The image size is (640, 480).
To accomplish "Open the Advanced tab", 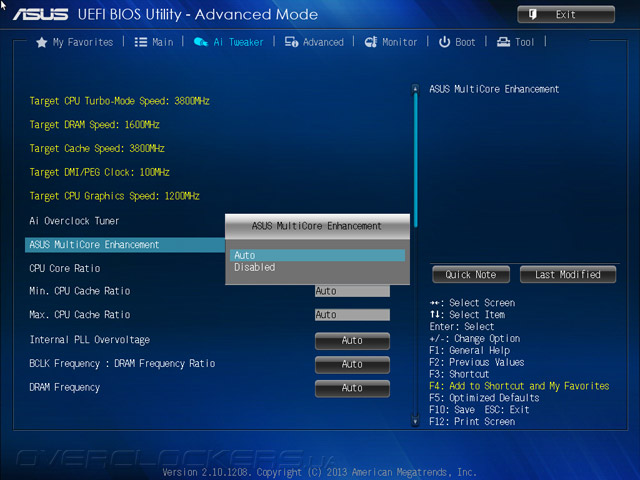I will click(314, 42).
